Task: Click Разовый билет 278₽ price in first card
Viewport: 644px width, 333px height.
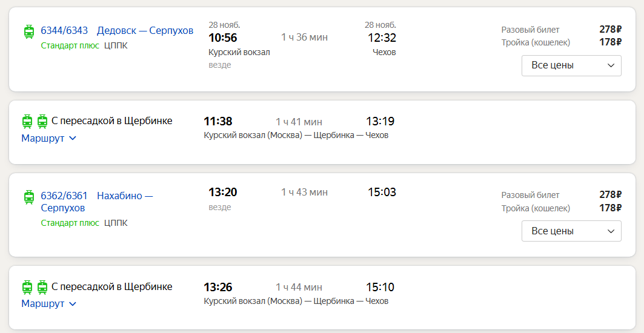Action: click(x=610, y=30)
